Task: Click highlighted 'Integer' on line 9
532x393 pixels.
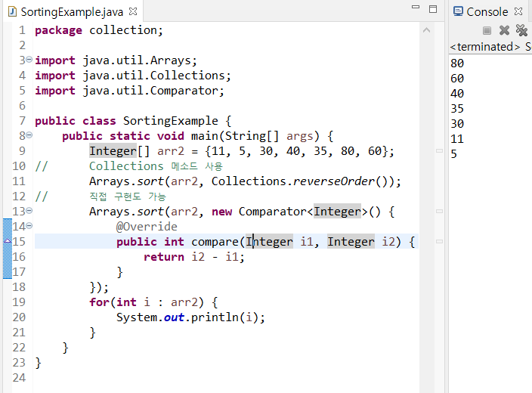Action: click(x=113, y=151)
